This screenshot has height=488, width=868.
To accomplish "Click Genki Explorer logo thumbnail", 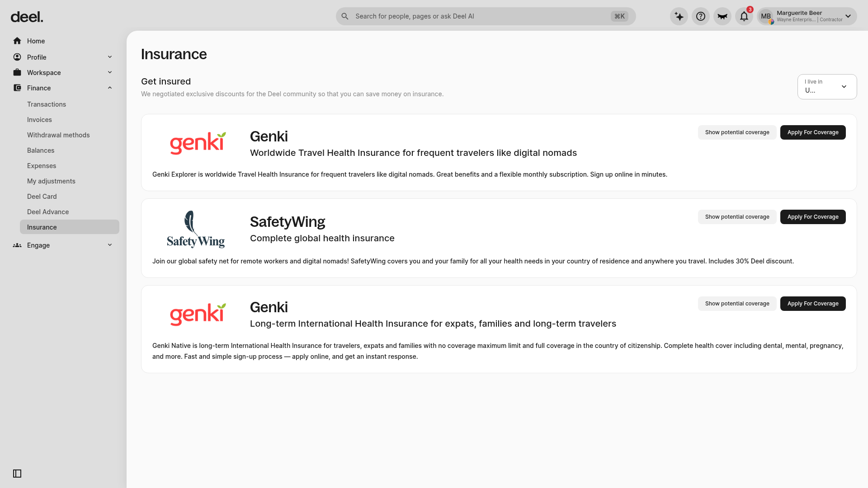I will [x=198, y=143].
